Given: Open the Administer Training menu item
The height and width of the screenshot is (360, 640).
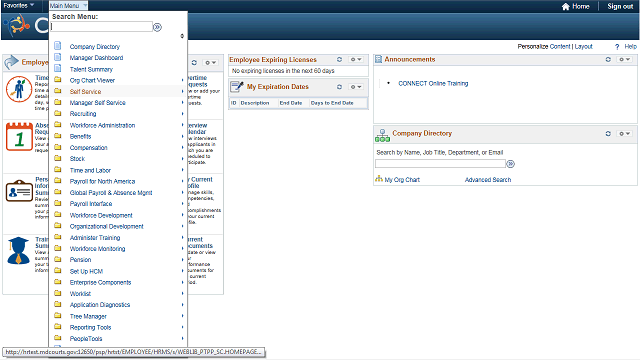Looking at the screenshot, I should pyautogui.click(x=95, y=238).
